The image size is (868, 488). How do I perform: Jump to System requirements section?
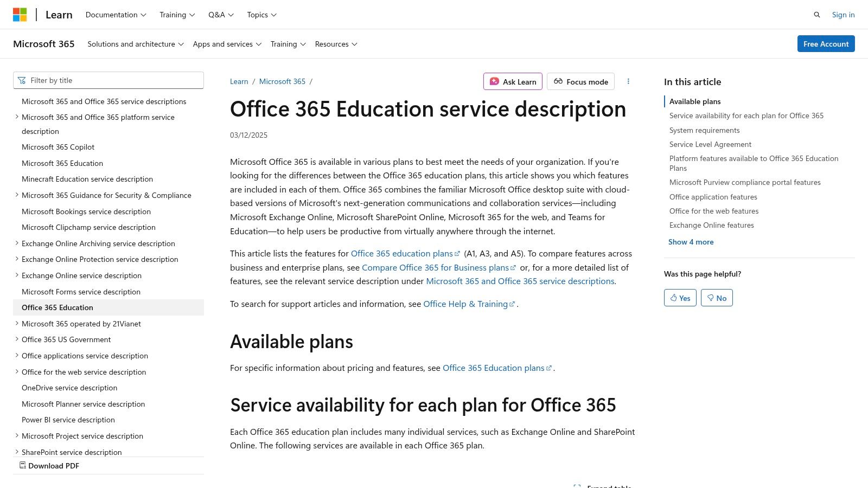point(704,130)
